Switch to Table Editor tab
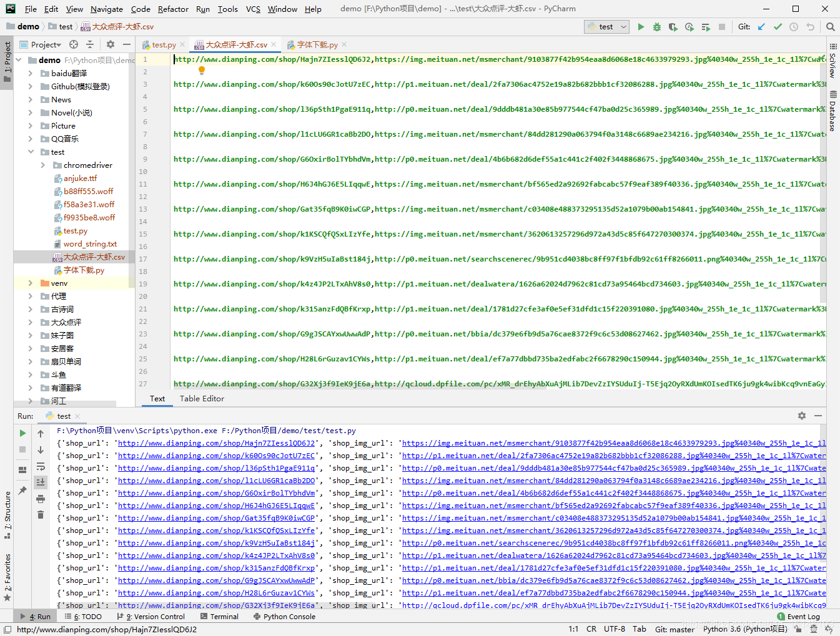 coord(202,398)
